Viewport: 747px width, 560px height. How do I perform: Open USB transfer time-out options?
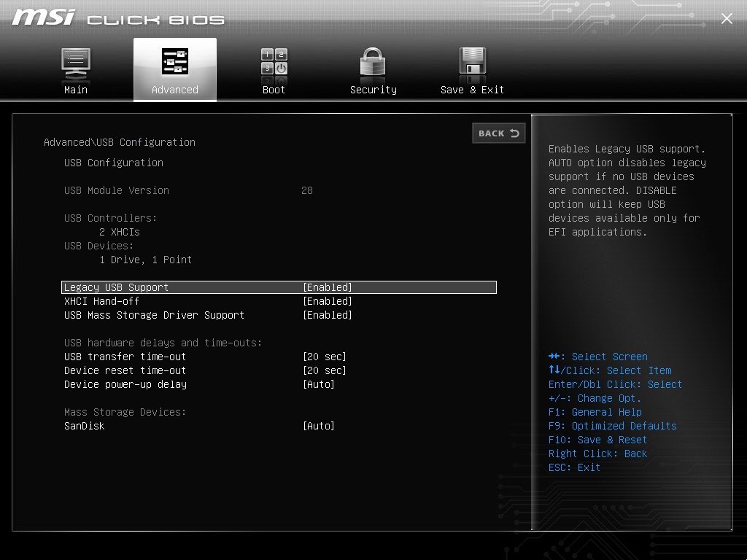pyautogui.click(x=325, y=357)
